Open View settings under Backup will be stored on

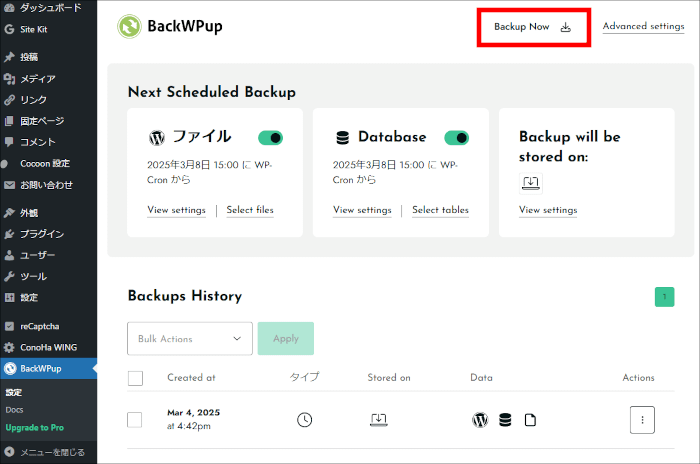[548, 210]
